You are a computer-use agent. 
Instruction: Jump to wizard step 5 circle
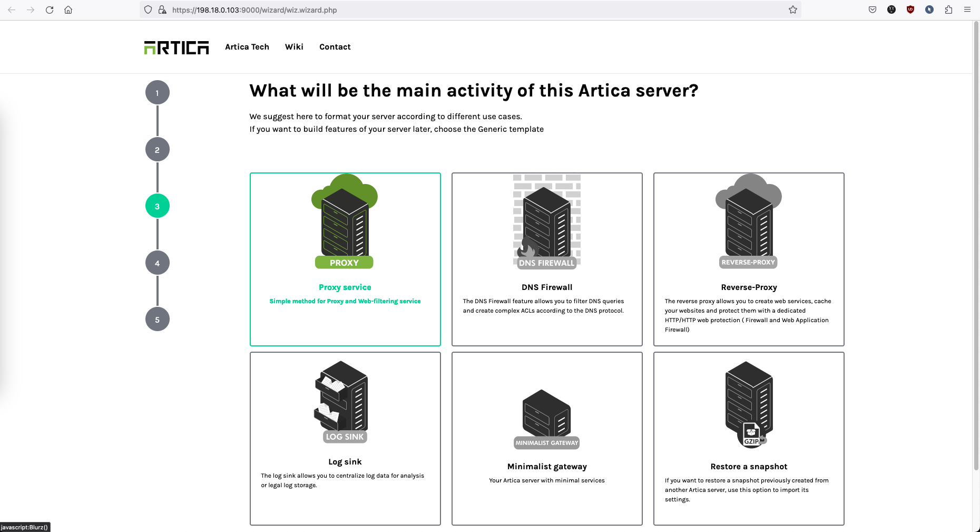pyautogui.click(x=157, y=320)
